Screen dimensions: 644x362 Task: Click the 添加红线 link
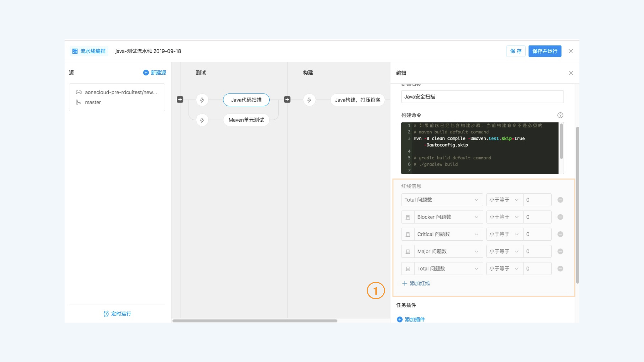pos(420,283)
